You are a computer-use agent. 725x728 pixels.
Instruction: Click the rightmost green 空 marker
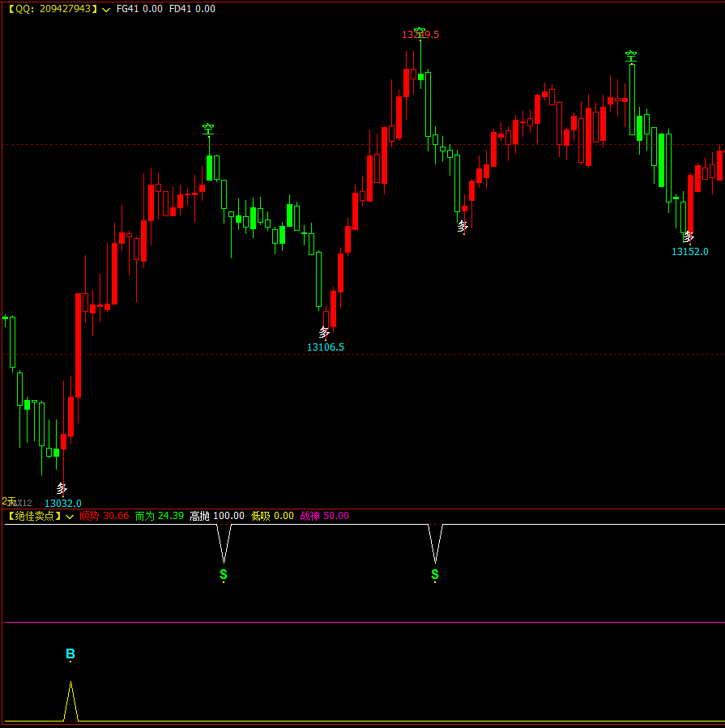tap(630, 56)
